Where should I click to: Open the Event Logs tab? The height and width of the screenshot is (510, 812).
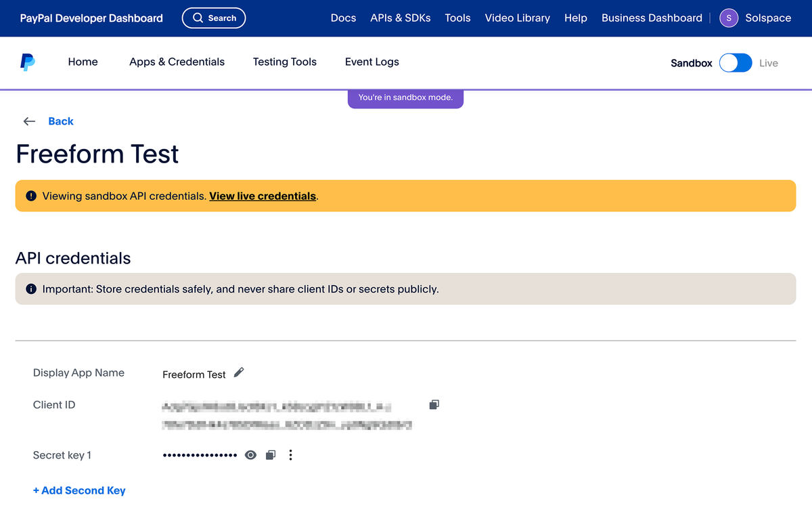click(371, 62)
